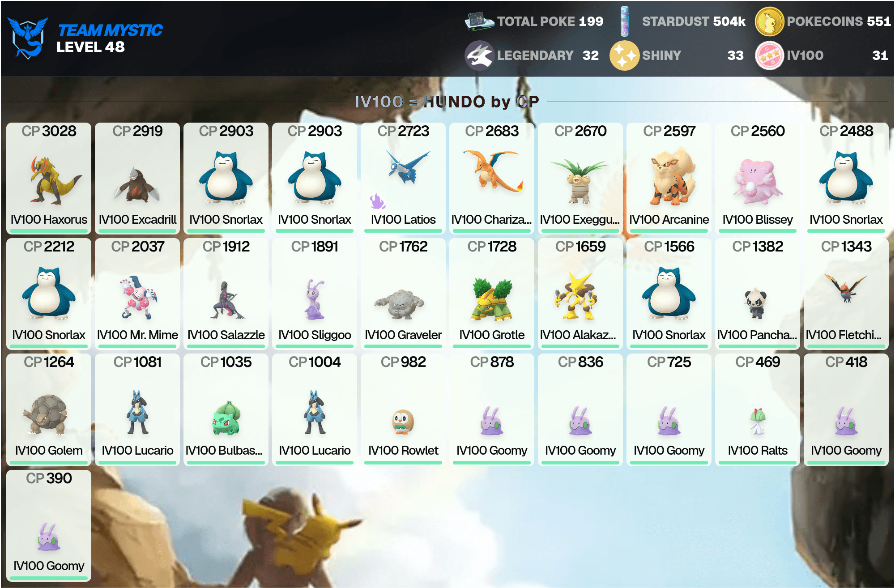Open the CP 1004 Lucario card
Screen dimensions: 895x588
[x=315, y=409]
